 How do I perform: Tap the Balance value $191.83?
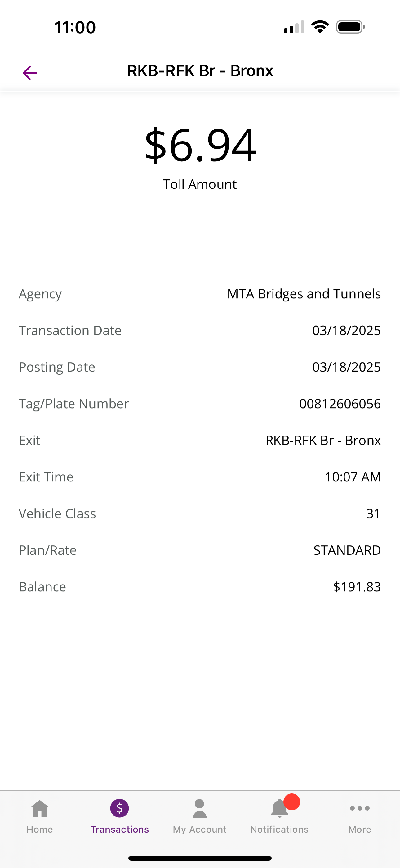357,587
